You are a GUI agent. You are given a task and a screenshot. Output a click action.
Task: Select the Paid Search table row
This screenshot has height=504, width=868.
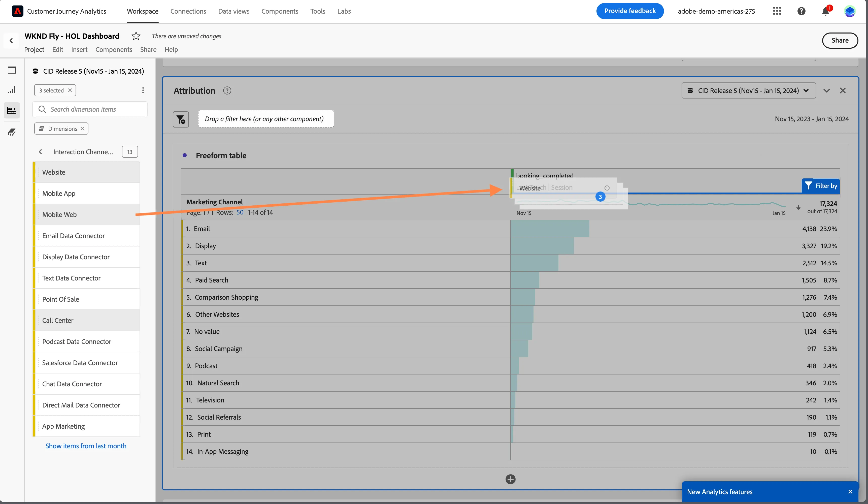click(x=511, y=280)
